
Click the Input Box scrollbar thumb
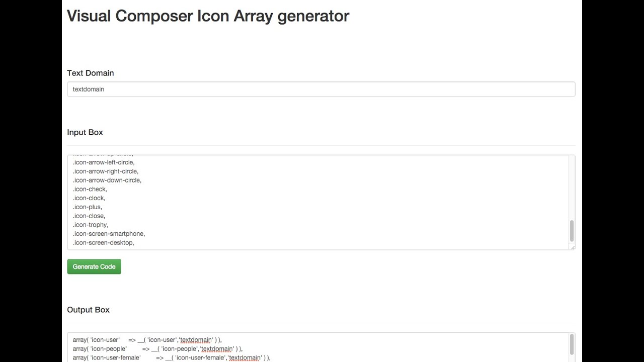tap(572, 231)
